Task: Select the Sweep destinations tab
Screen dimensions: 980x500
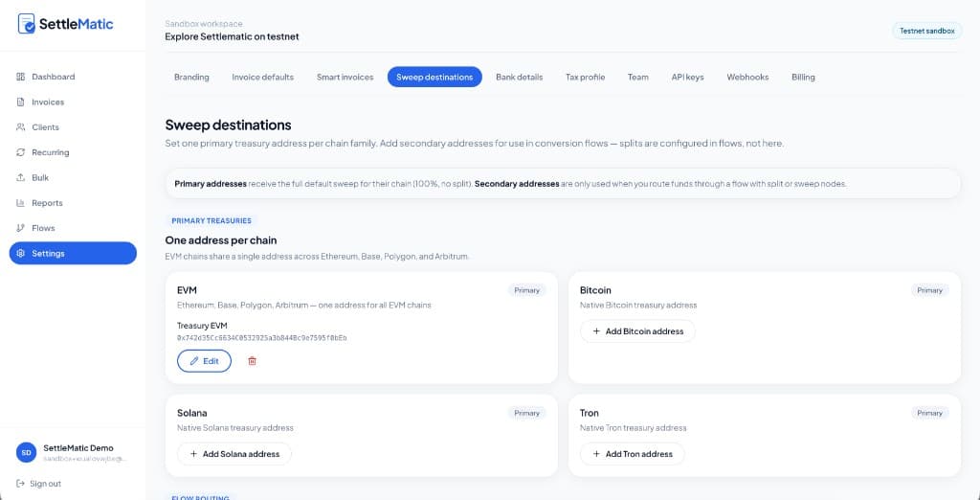Action: coord(435,77)
